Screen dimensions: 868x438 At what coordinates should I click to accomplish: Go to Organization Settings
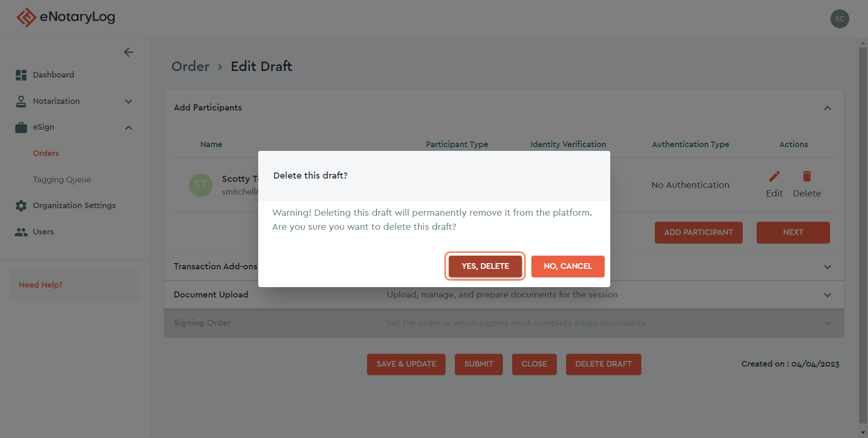[x=74, y=206]
